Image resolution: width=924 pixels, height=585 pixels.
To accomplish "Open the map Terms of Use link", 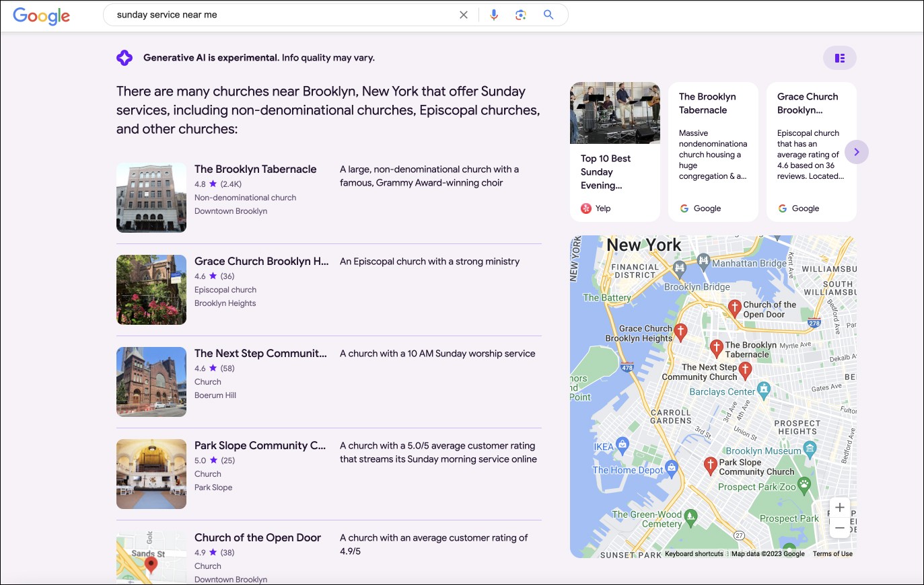I will click(x=832, y=554).
